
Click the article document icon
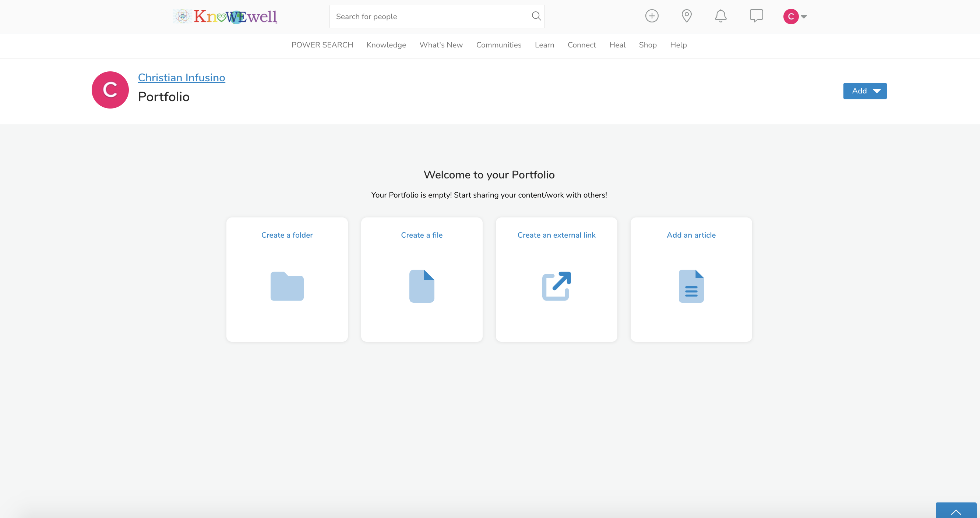[691, 286]
